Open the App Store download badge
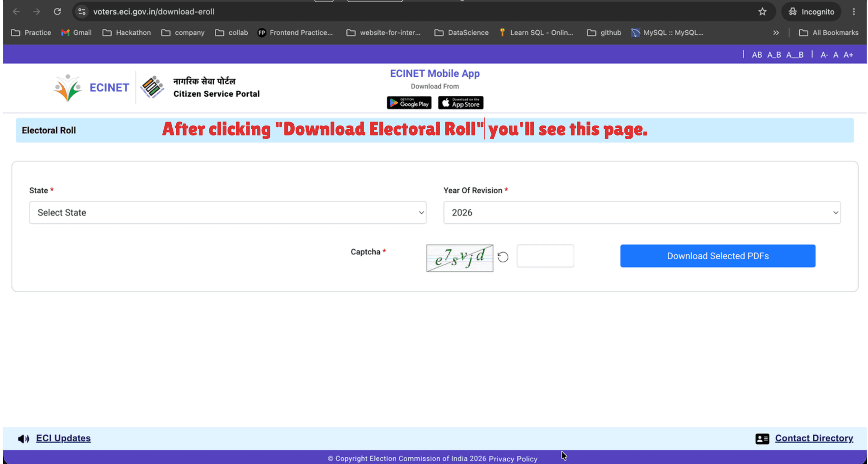Viewport: 868px width, 464px height. coord(461,103)
